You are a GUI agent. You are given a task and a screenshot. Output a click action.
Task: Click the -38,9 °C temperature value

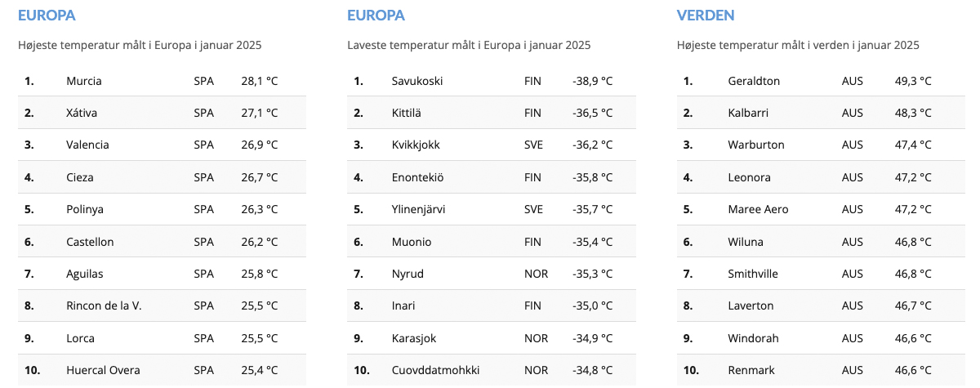[x=592, y=81]
